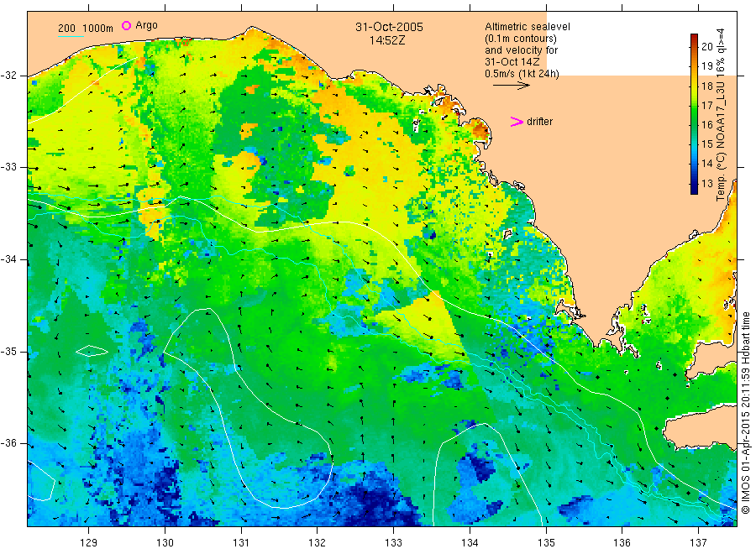Click the longitude label 132
This screenshot has width=756, height=554.
pos(318,542)
